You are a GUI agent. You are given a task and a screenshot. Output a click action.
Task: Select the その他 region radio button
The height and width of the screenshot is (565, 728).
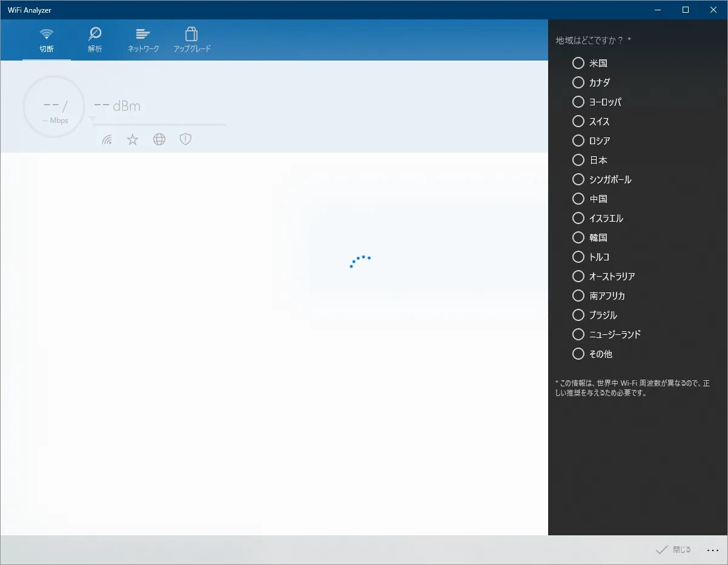tap(578, 354)
